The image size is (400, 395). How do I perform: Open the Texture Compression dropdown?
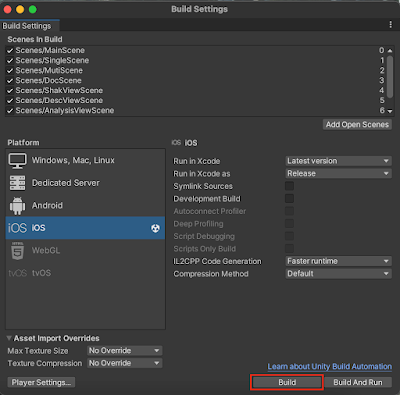125,363
